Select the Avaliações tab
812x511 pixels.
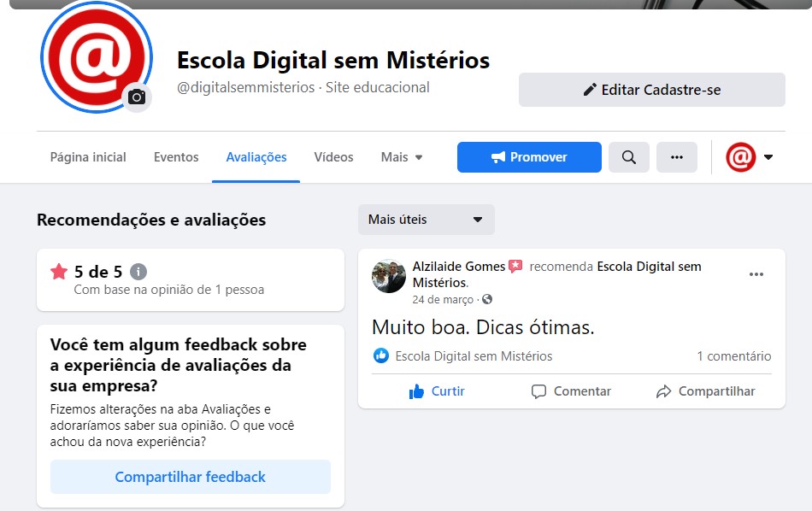256,157
